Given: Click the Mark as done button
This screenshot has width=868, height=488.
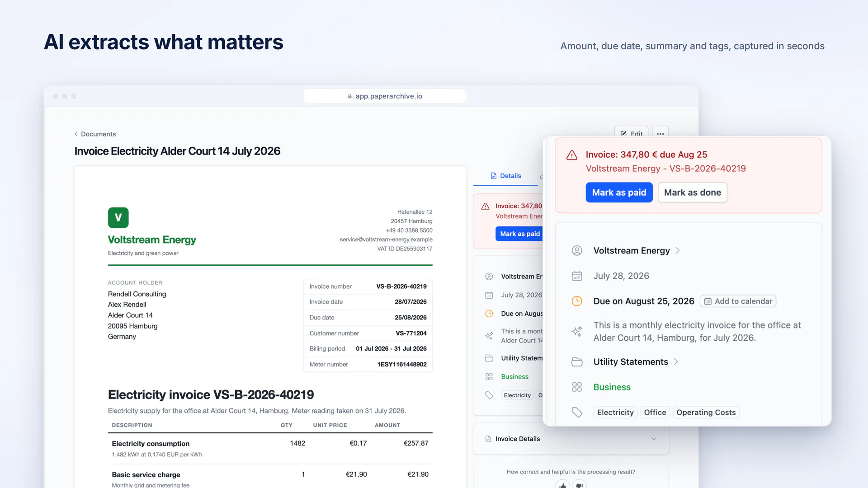Looking at the screenshot, I should pyautogui.click(x=692, y=192).
